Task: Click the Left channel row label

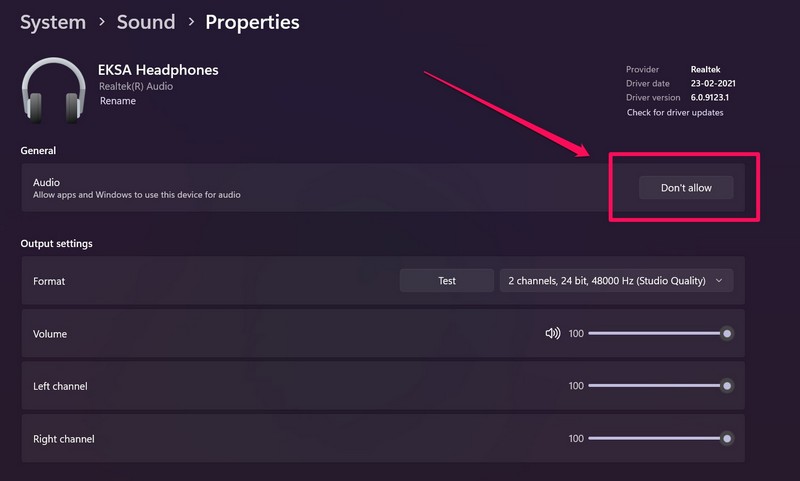Action: [62, 386]
